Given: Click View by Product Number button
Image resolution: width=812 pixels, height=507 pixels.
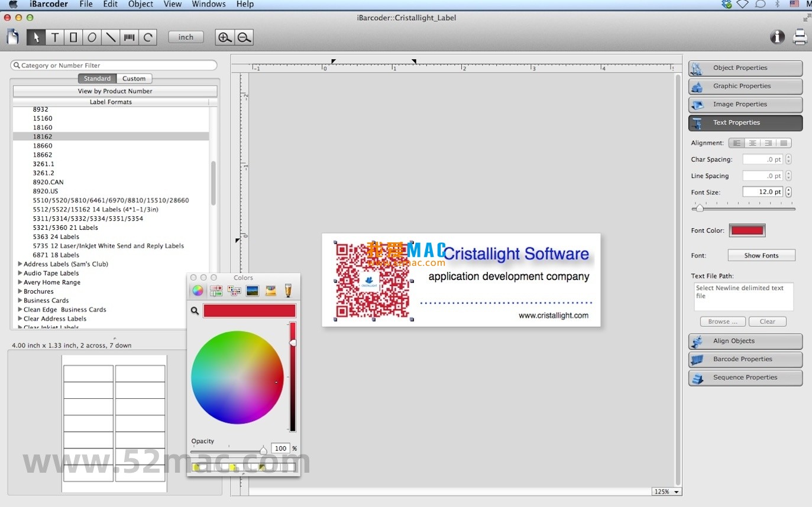Looking at the screenshot, I should coord(115,91).
